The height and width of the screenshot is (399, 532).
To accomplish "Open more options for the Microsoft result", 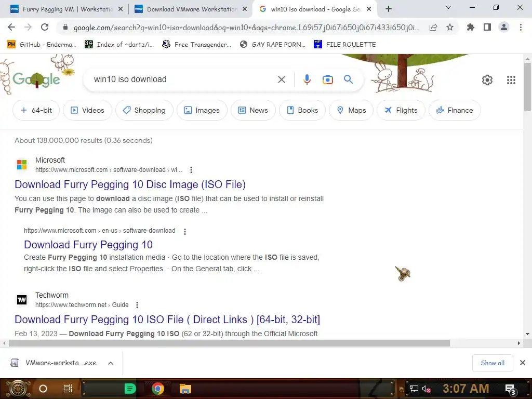I will [x=191, y=170].
